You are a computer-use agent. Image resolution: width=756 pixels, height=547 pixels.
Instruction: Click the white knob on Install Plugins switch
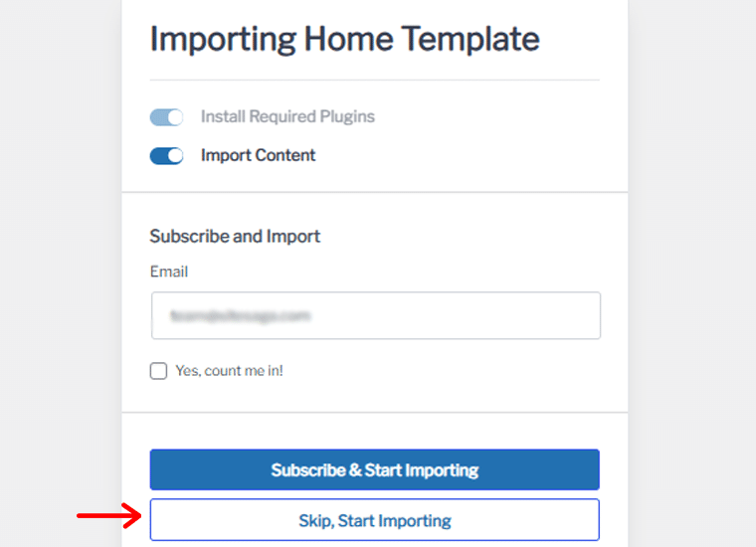pos(175,117)
